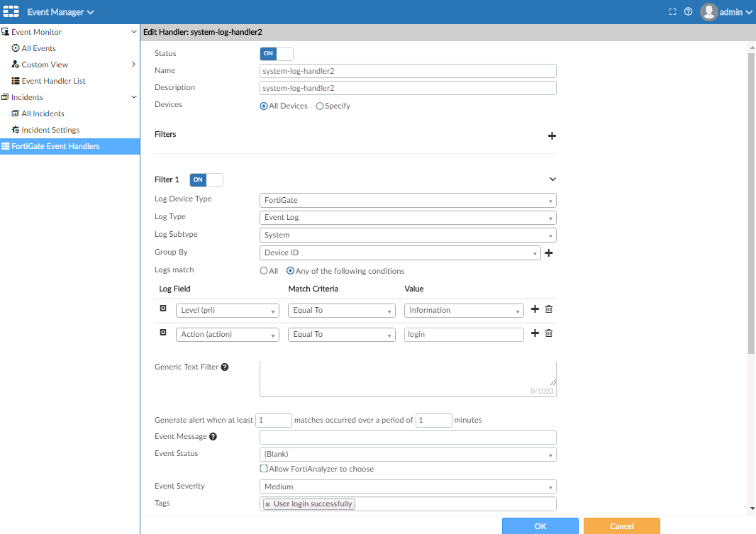Add condition after Level (pri) row
The height and width of the screenshot is (534, 756).
(535, 309)
